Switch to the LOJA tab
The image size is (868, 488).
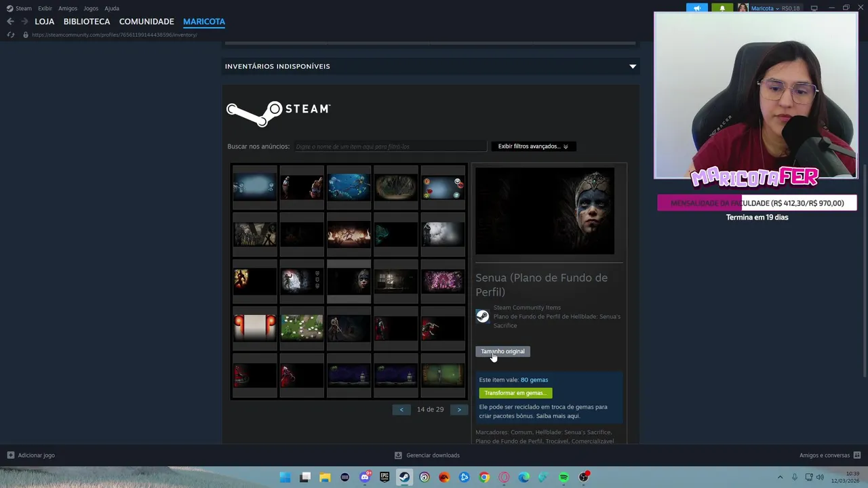(44, 22)
